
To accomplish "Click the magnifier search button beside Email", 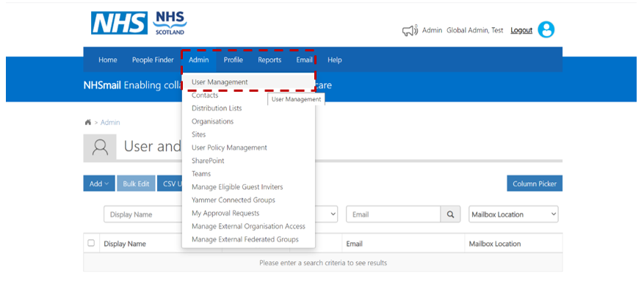I will pos(451,214).
